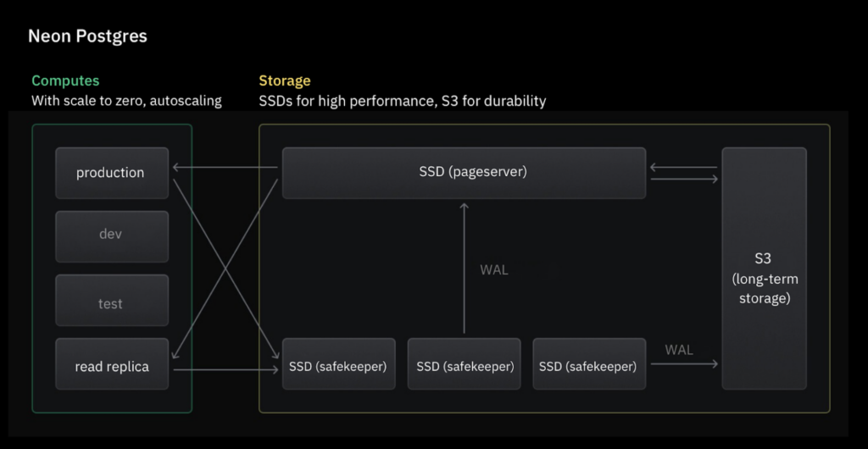This screenshot has width=868, height=449.
Task: Click arrow from safekeeper toward S3
Action: [x=684, y=363]
